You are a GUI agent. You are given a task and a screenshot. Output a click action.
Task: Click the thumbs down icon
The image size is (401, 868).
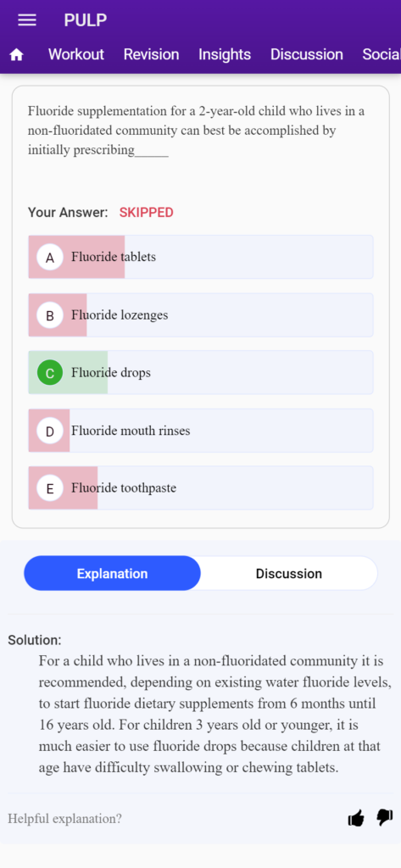point(384,818)
